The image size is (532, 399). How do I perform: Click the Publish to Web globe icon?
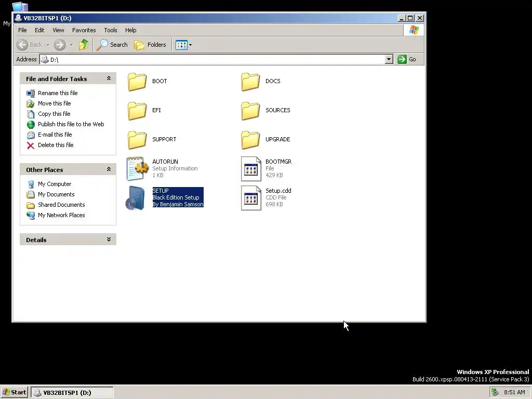tap(31, 125)
